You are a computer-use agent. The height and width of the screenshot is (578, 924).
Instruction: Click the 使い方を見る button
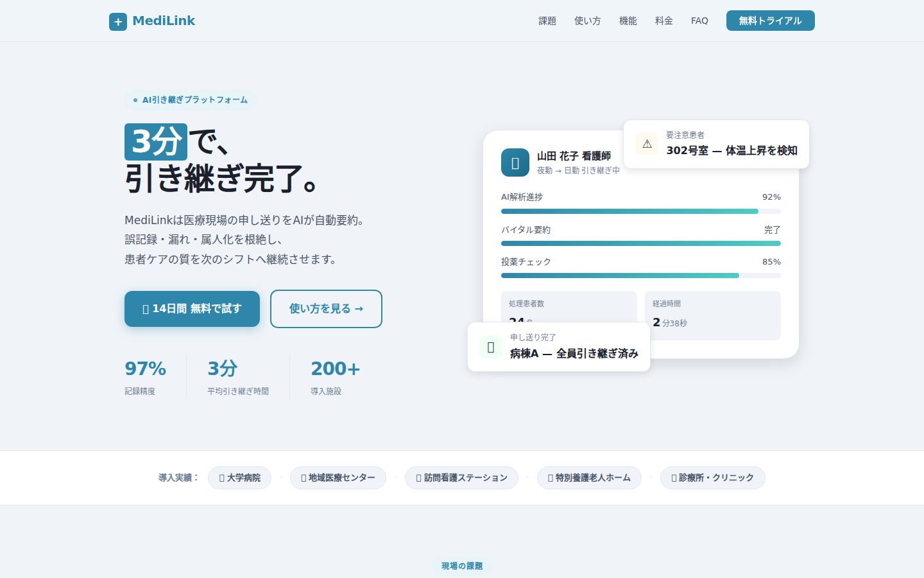pyautogui.click(x=326, y=309)
